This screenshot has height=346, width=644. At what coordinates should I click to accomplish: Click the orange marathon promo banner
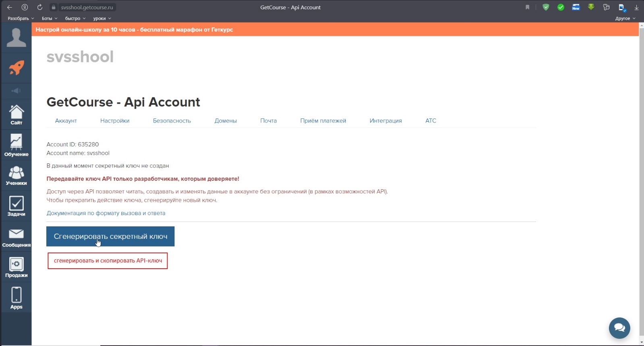point(134,30)
